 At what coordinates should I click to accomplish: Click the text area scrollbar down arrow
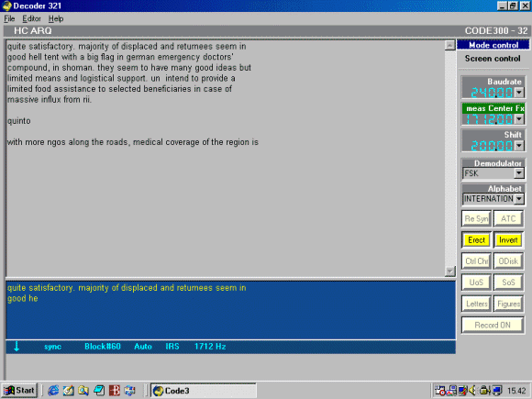tap(449, 272)
